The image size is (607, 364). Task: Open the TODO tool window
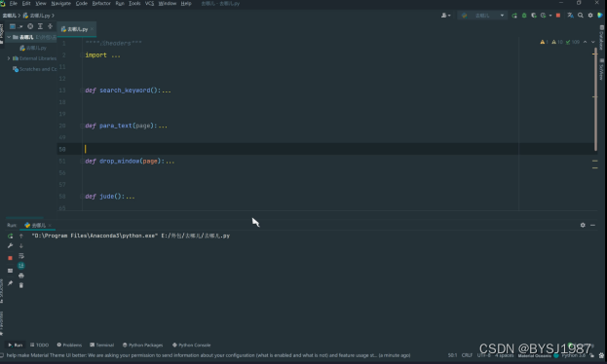pos(40,346)
